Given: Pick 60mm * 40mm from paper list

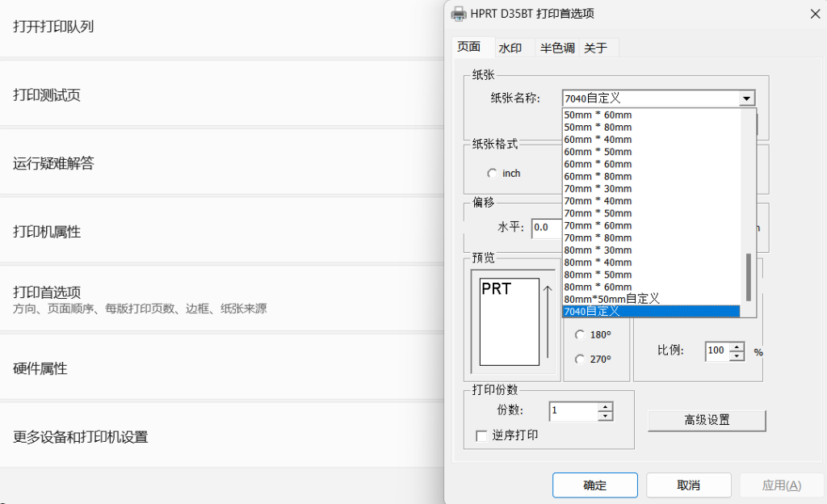Looking at the screenshot, I should tap(652, 139).
